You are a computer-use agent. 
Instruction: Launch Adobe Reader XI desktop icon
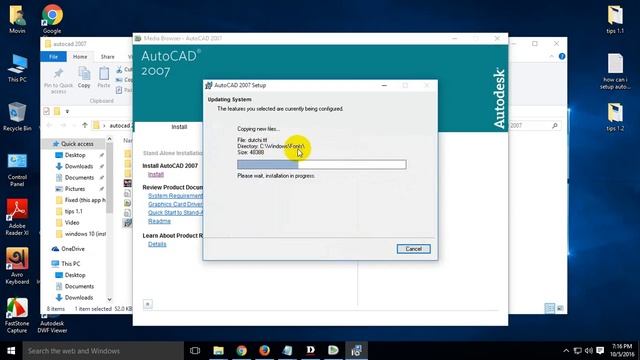pos(17,218)
